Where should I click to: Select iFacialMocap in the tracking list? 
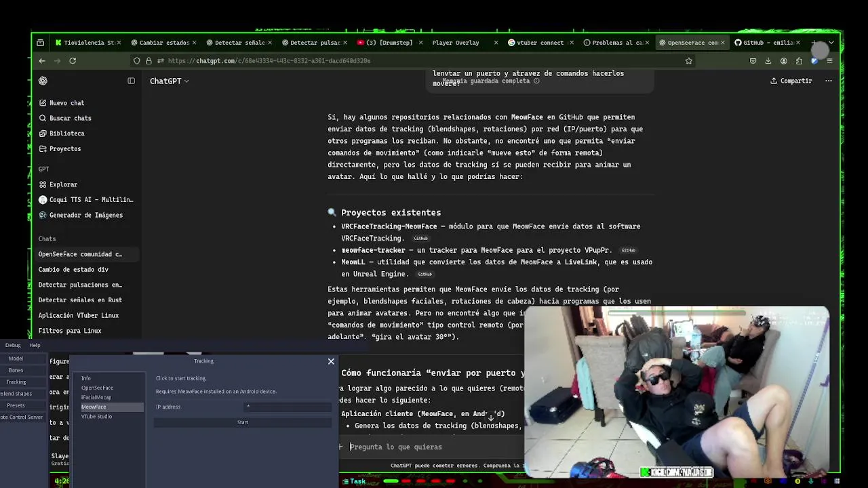click(x=108, y=397)
